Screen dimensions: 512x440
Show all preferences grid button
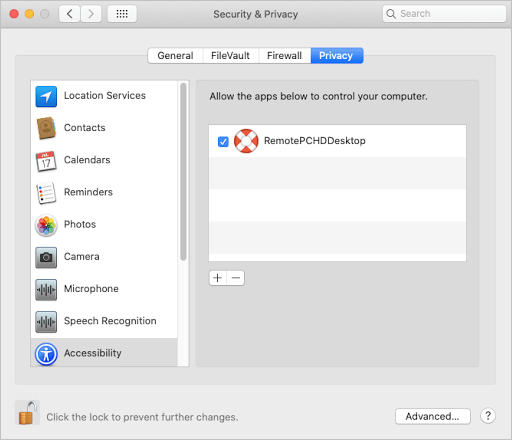point(122,14)
